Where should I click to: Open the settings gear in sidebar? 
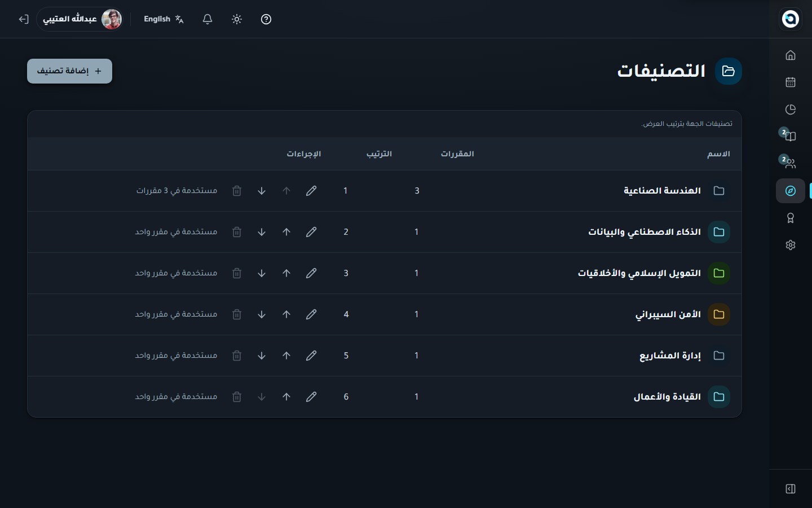pos(791,245)
